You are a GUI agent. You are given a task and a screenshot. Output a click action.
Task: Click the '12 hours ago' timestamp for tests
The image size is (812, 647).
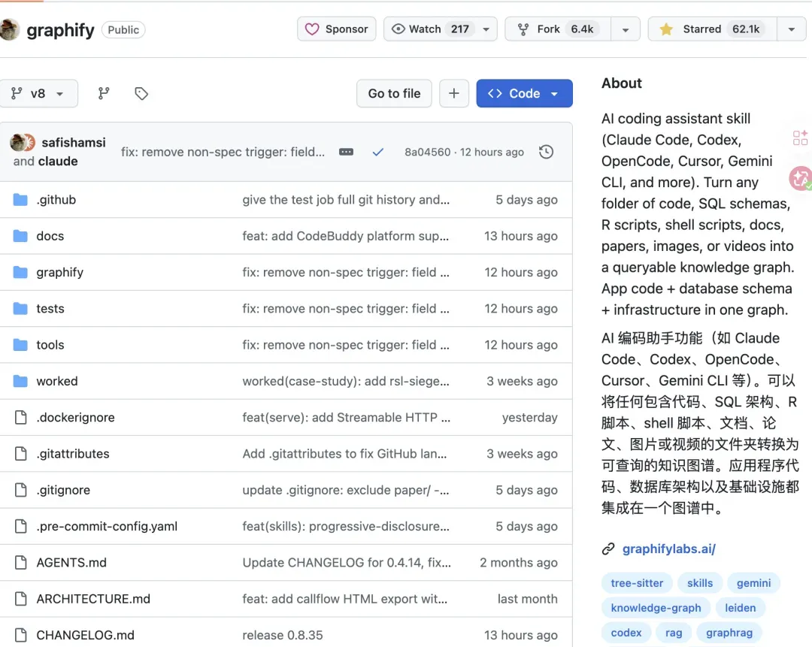520,309
